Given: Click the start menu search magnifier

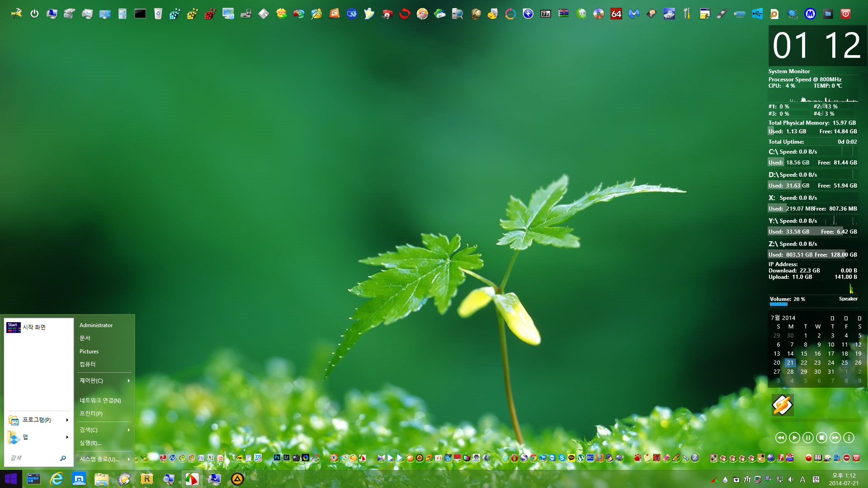Looking at the screenshot, I should click(x=63, y=458).
